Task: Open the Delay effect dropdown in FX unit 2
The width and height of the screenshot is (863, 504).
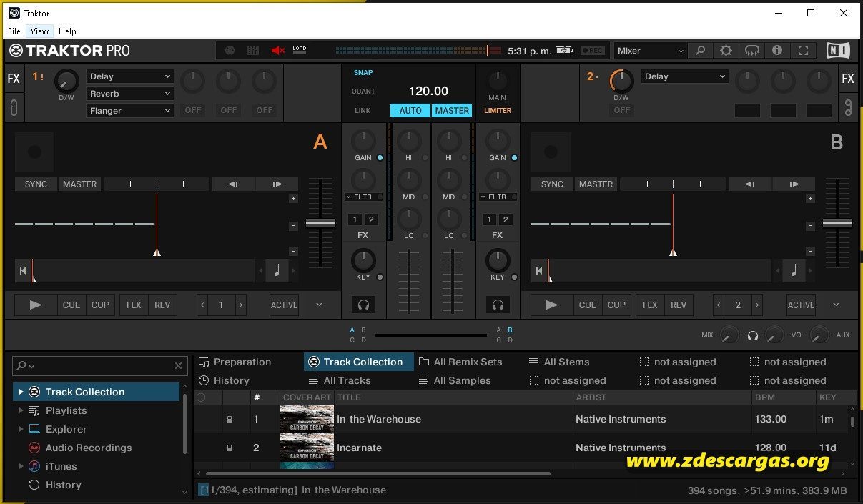Action: click(x=685, y=76)
